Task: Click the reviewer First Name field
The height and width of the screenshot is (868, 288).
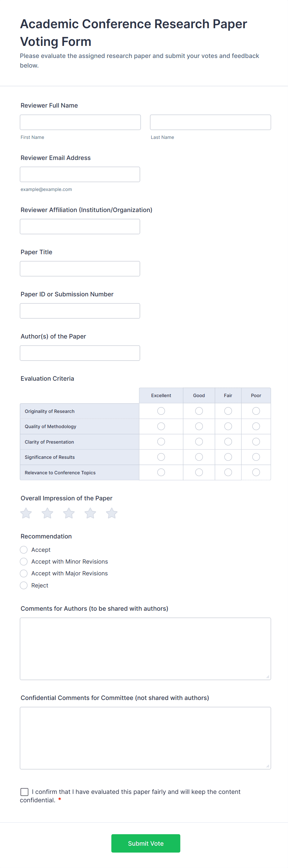Action: (x=81, y=122)
